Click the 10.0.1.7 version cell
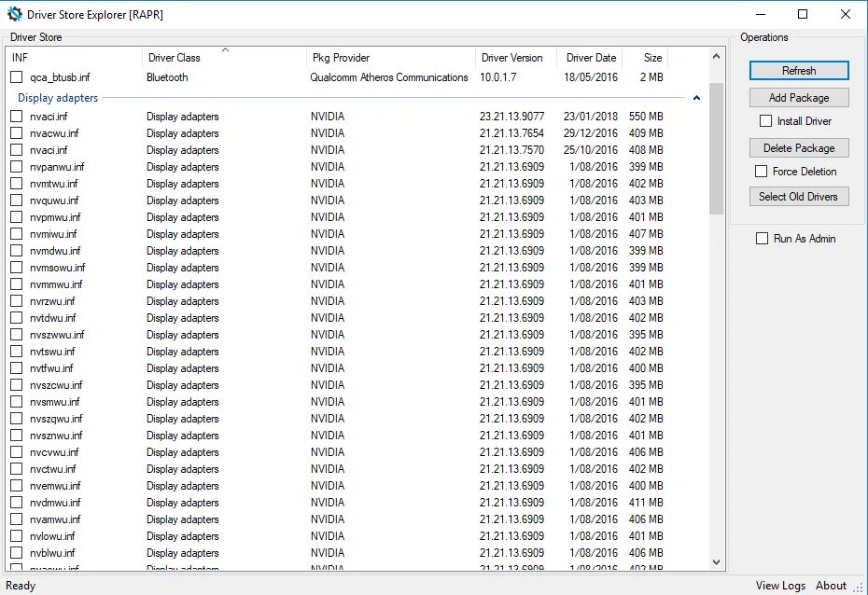868x595 pixels. [x=497, y=77]
